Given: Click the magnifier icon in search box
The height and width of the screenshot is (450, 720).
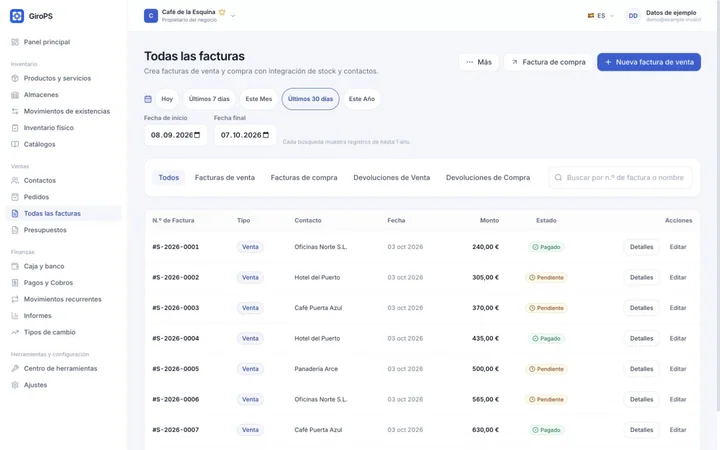Looking at the screenshot, I should 558,178.
